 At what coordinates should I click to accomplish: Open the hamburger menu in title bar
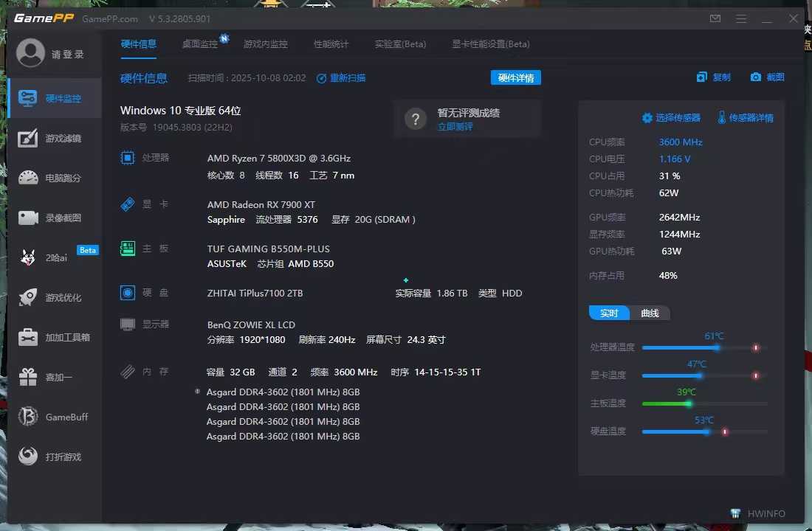741,18
